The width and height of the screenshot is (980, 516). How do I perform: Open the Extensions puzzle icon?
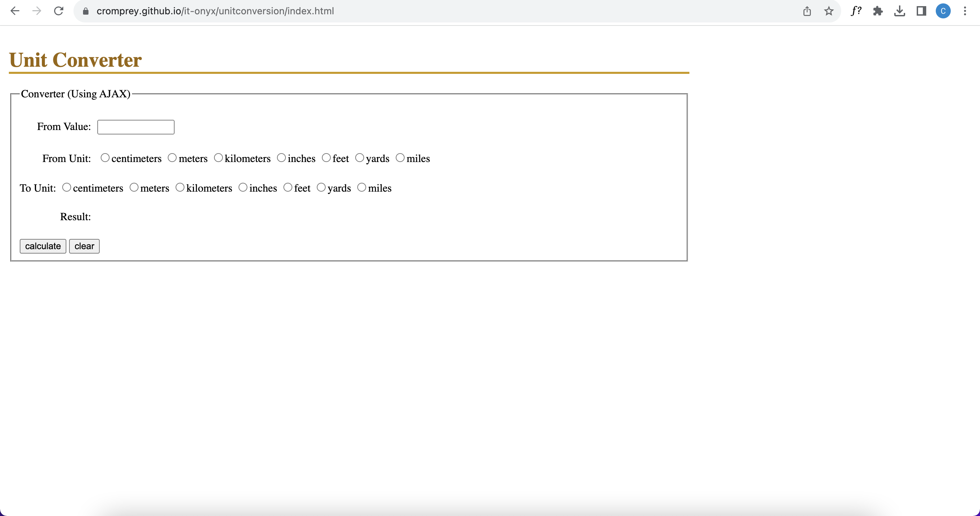tap(878, 11)
